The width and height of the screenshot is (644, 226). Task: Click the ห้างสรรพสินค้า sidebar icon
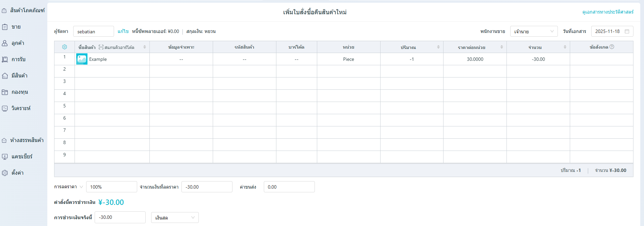pos(4,140)
